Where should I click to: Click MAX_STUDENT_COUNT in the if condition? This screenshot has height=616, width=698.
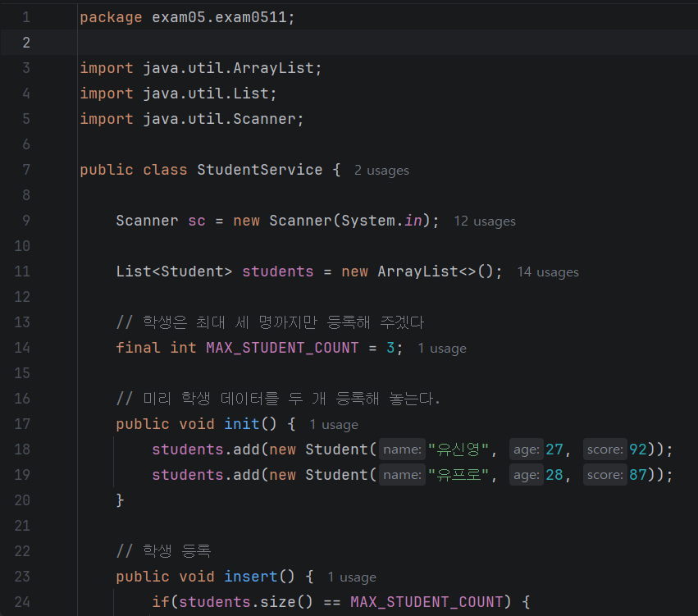point(427,602)
